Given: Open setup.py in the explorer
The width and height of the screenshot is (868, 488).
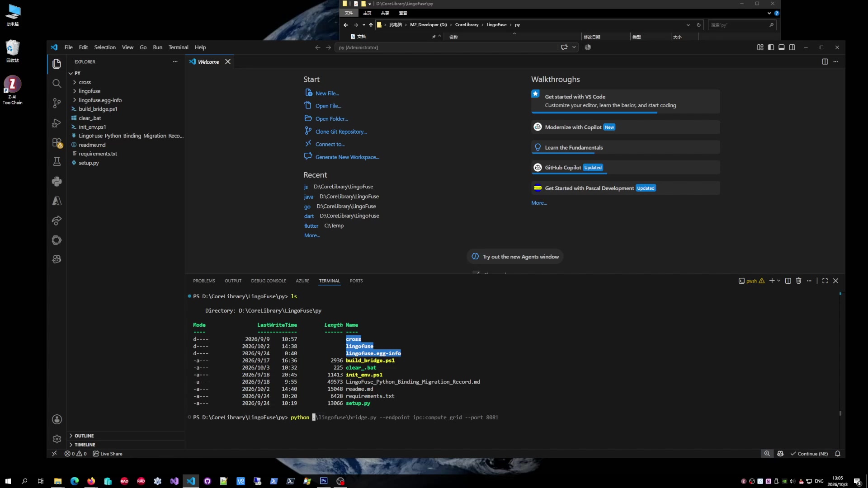Looking at the screenshot, I should (x=126, y=163).
